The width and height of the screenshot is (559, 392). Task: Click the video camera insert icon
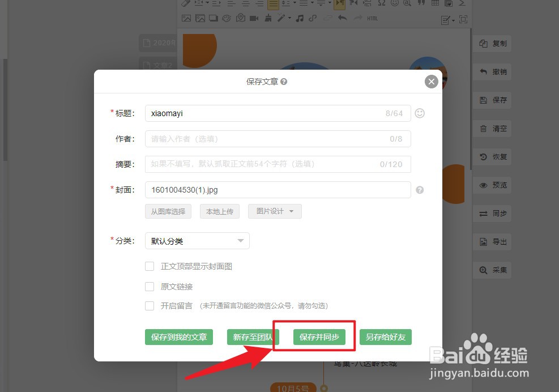(x=254, y=18)
